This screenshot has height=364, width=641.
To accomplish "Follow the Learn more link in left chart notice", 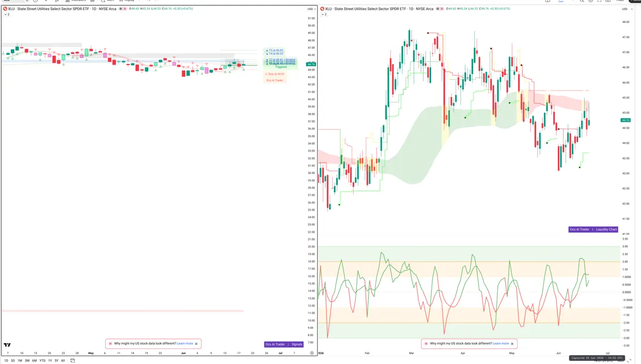I will pos(185,344).
